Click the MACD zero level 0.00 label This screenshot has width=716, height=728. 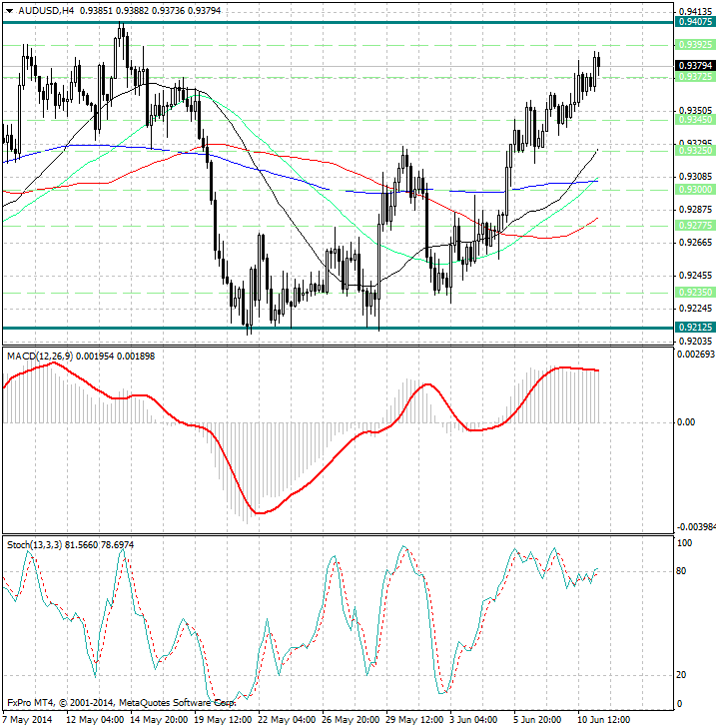[687, 422]
